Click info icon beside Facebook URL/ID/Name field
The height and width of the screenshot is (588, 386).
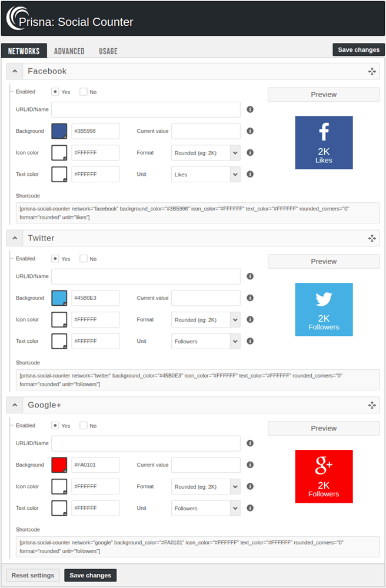click(x=250, y=109)
